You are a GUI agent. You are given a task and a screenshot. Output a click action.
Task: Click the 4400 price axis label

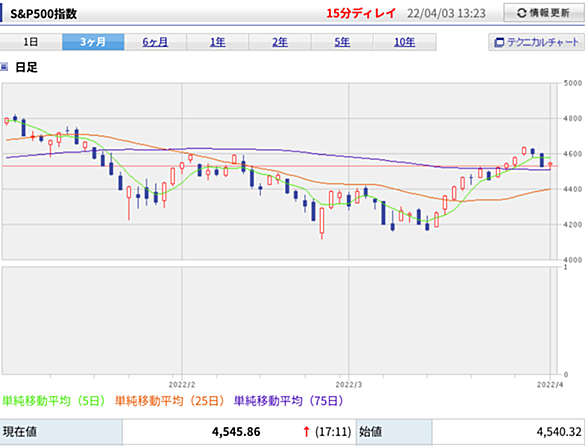click(x=573, y=189)
